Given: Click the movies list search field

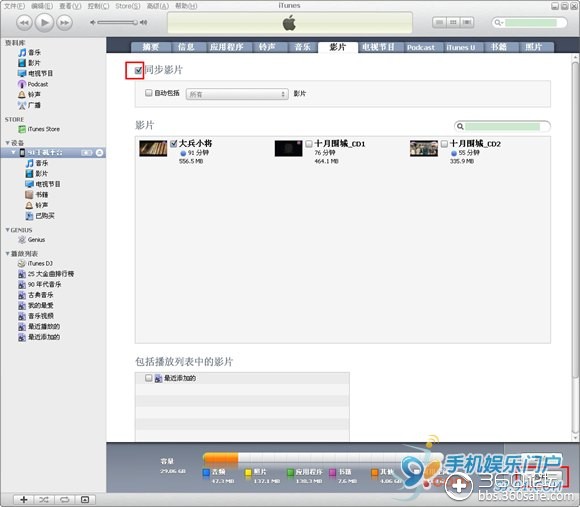Looking at the screenshot, I should coord(502,126).
